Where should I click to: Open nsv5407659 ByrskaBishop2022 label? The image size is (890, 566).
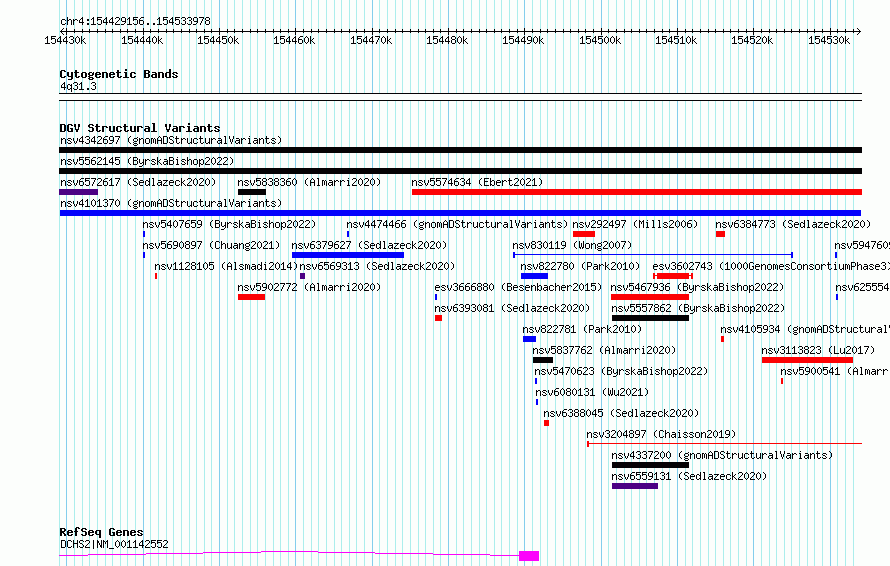(x=229, y=224)
